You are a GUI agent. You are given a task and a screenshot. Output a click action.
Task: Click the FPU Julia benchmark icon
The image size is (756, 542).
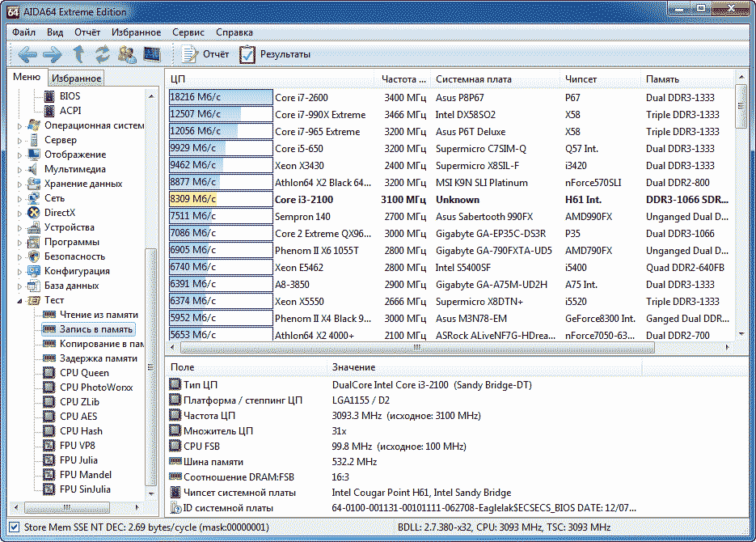(x=49, y=460)
